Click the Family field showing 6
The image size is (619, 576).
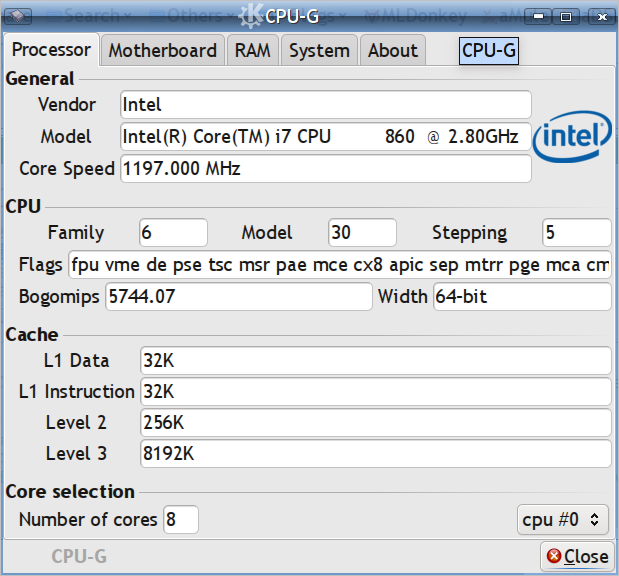[x=173, y=233]
